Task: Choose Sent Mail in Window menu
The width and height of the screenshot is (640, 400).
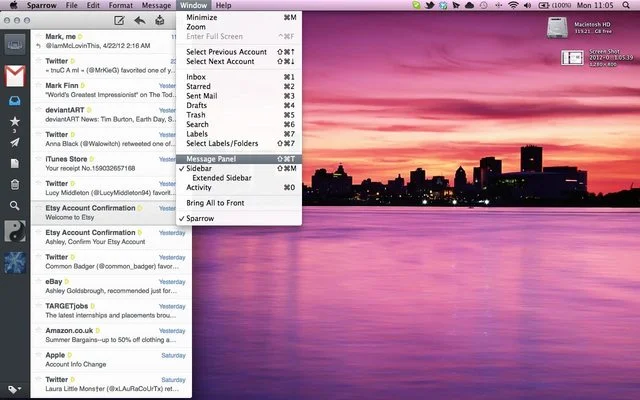Action: 239,96
